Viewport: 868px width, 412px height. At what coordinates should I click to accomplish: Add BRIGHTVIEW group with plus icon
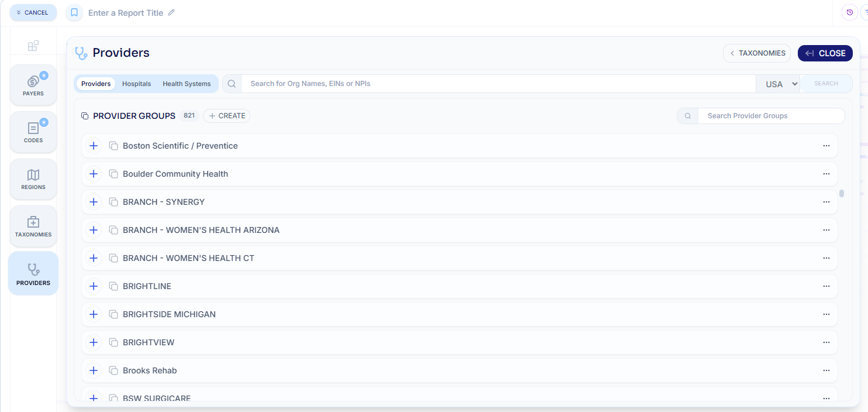(94, 342)
